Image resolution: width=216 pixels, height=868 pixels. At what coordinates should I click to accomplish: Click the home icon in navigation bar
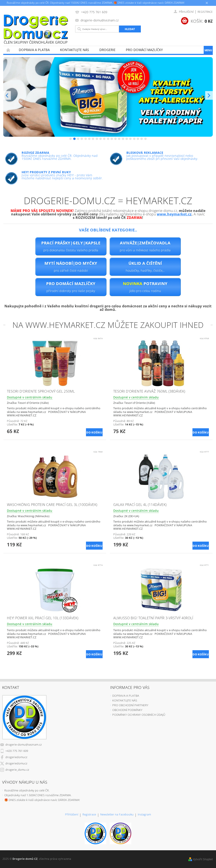click(8, 50)
